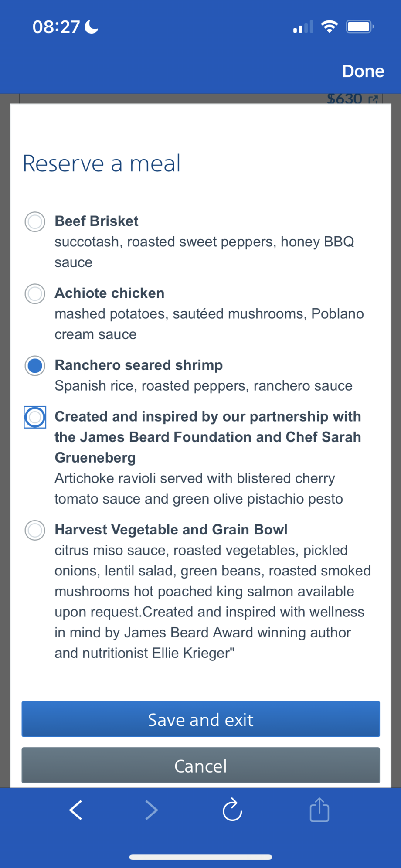Tap the Harvest Vegetable and Grain Bowl title
Screen dimensions: 401x868
[171, 529]
